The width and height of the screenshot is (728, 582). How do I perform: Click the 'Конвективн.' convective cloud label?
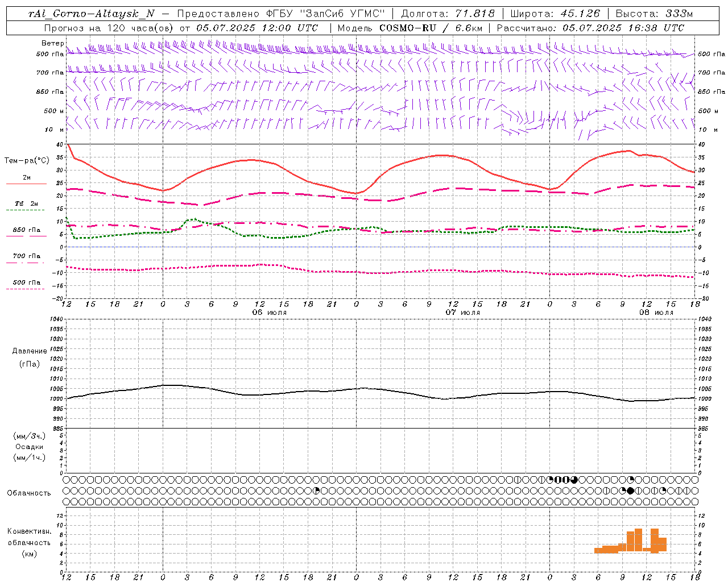(30, 531)
